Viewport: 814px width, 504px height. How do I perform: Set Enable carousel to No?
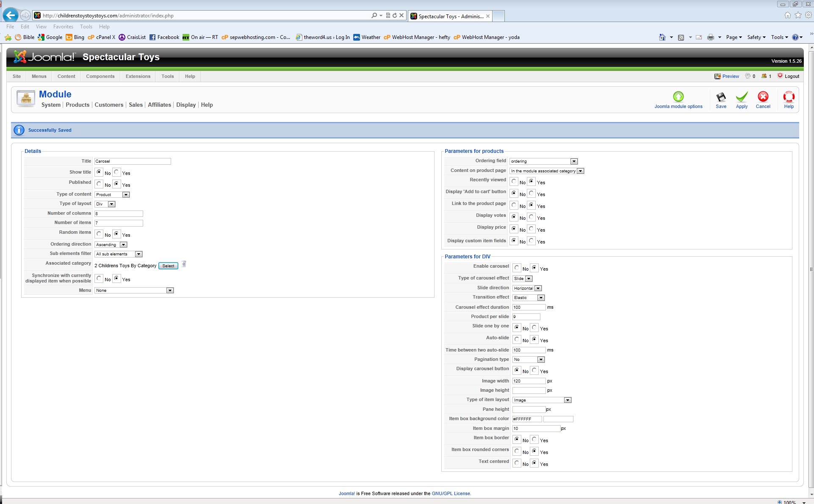click(517, 268)
